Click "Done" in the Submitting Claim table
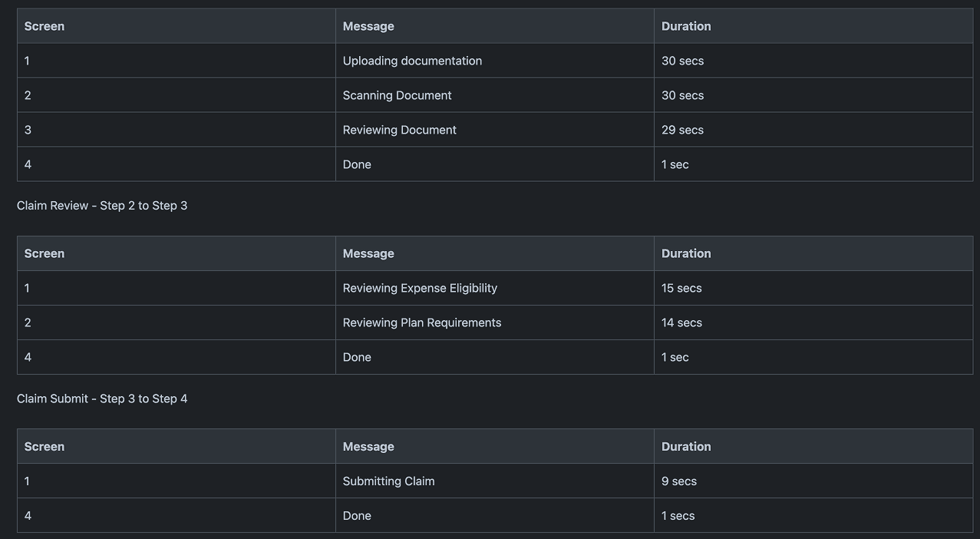Viewport: 980px width, 539px height. click(x=357, y=516)
